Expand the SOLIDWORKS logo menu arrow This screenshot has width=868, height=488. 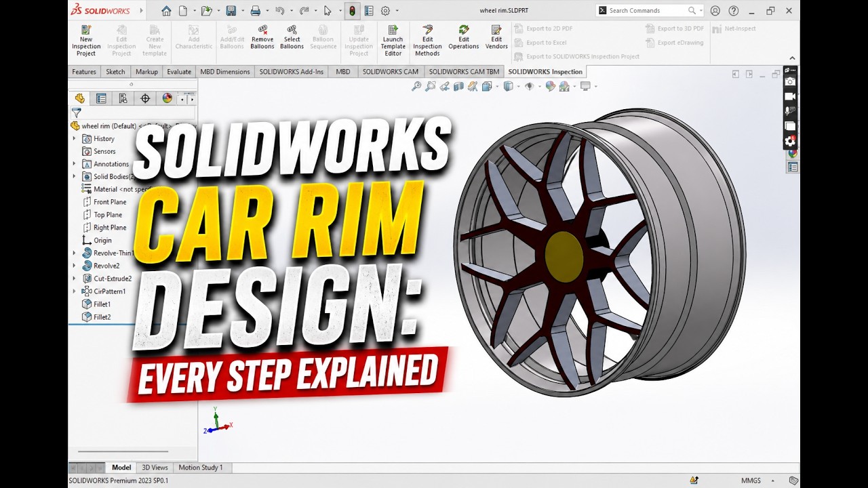tap(141, 11)
